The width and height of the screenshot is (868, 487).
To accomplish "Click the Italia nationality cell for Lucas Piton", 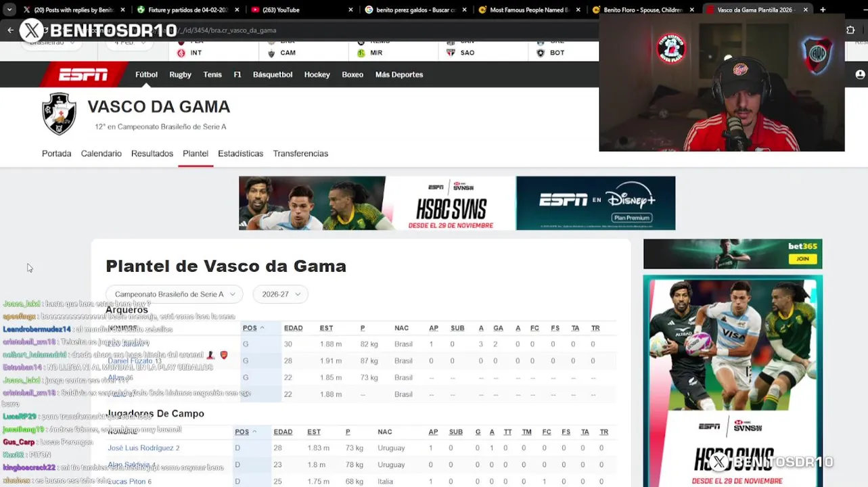I will (385, 481).
